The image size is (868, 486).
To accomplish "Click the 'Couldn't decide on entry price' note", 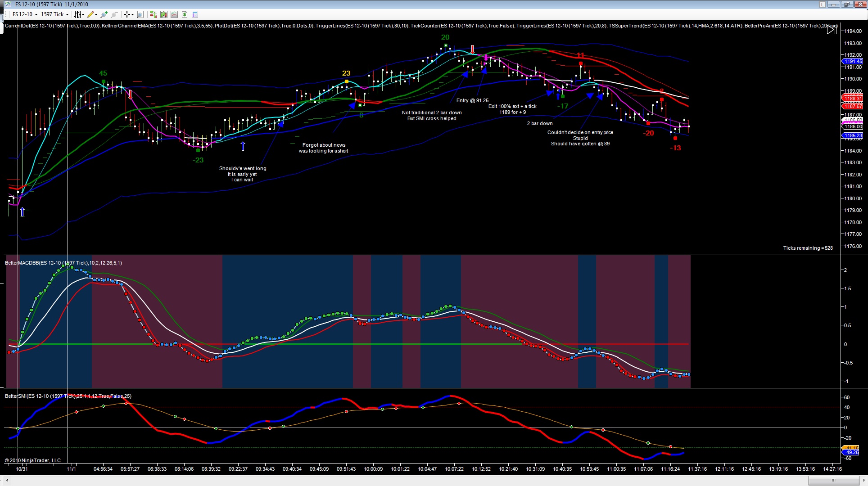I will (580, 133).
